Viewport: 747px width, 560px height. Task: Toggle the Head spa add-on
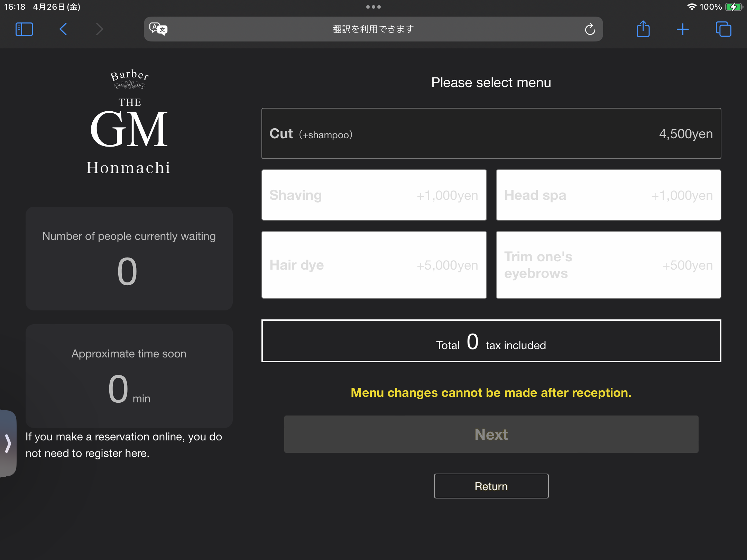click(608, 195)
